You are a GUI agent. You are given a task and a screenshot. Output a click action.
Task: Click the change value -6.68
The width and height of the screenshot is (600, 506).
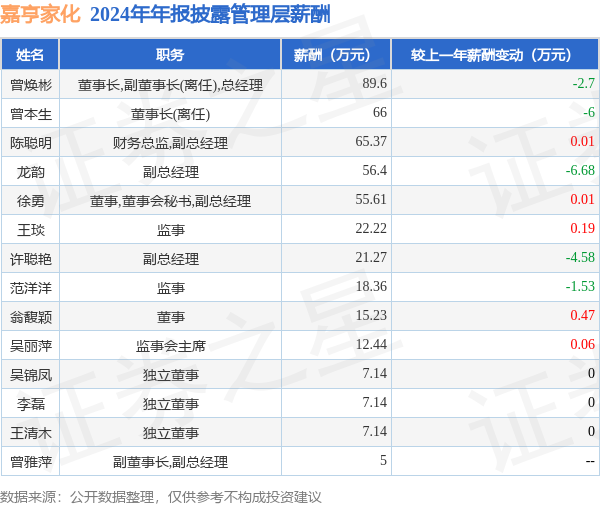pyautogui.click(x=580, y=170)
